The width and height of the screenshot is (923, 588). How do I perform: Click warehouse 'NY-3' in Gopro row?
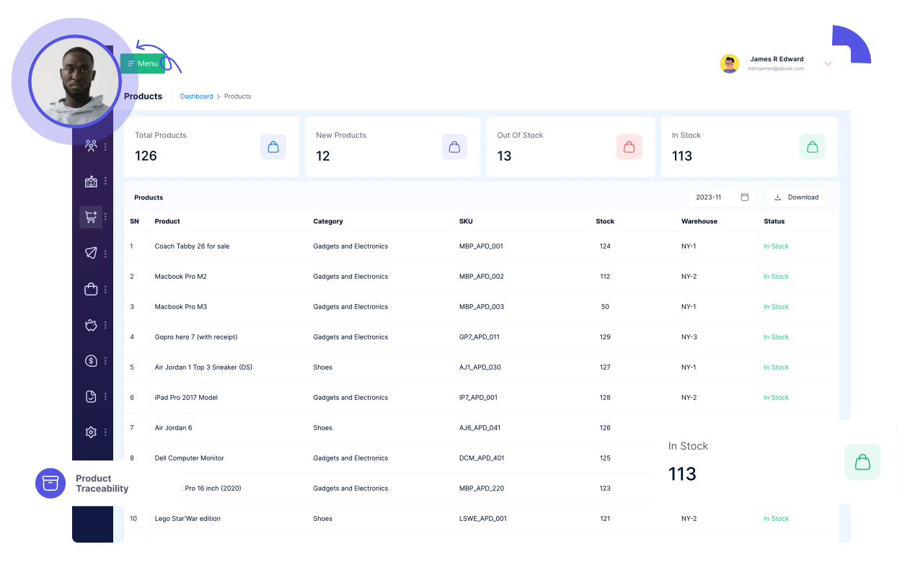coord(689,337)
